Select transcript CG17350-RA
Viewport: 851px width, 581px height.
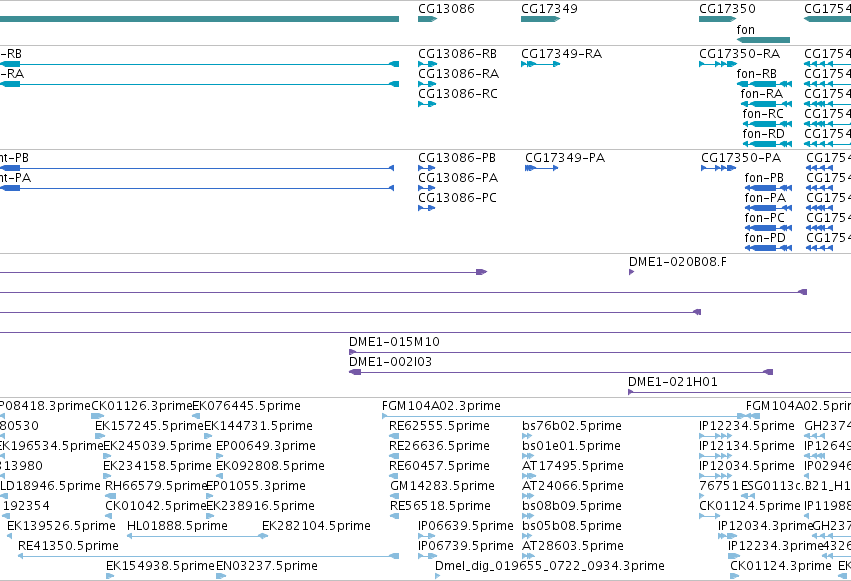(739, 54)
